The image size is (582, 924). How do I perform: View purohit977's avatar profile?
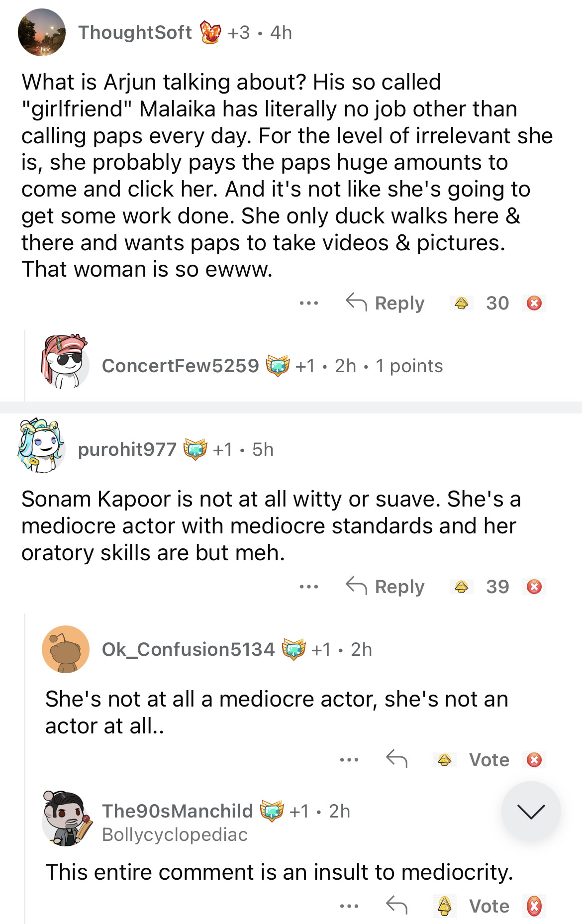click(42, 446)
